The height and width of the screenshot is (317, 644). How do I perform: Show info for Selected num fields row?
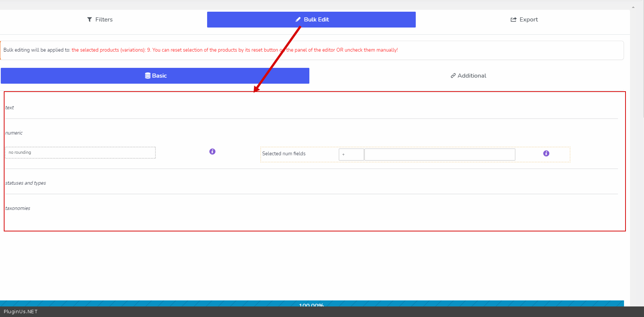546,153
